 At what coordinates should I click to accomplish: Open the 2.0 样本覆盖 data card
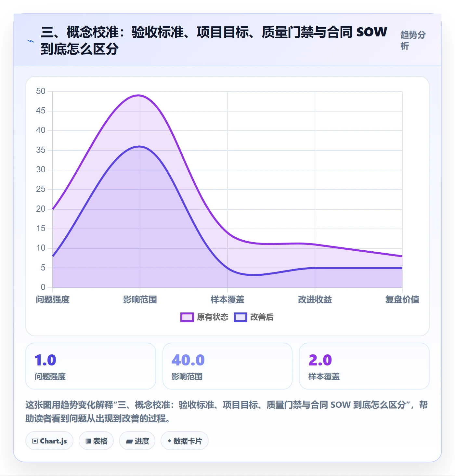(x=364, y=366)
